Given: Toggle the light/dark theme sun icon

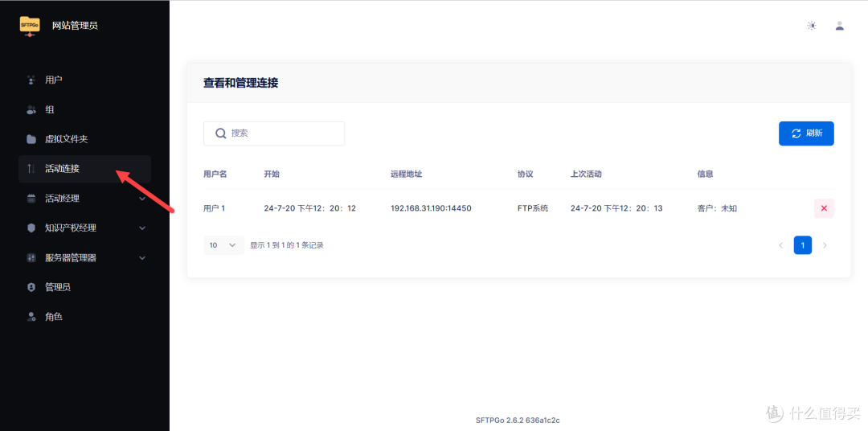Looking at the screenshot, I should coord(812,26).
